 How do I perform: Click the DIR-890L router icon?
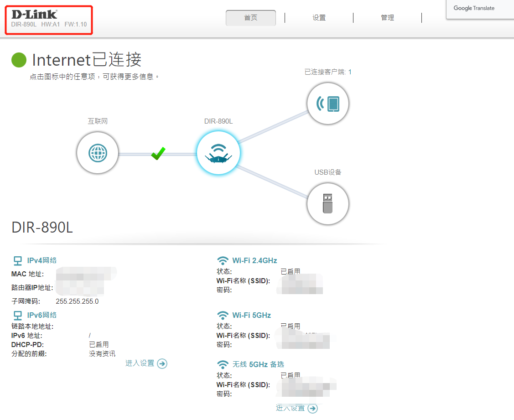click(218, 153)
